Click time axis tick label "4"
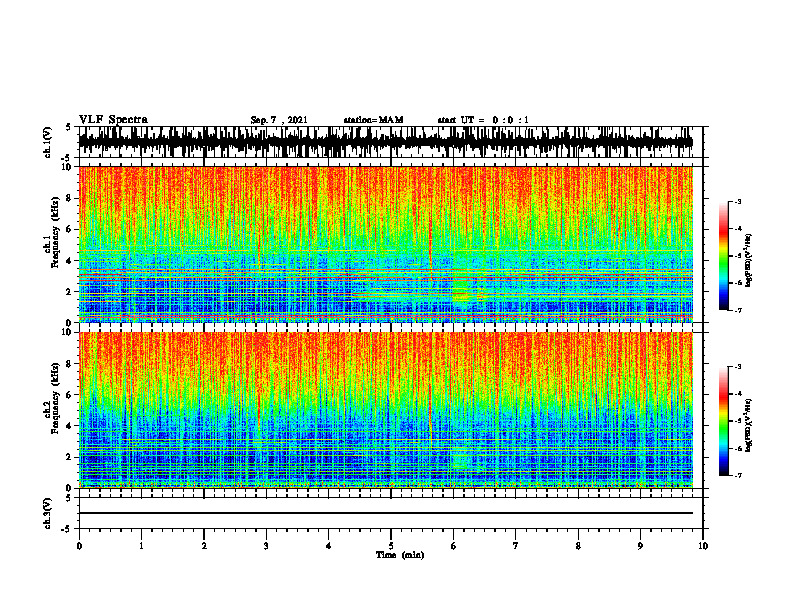Image resolution: width=792 pixels, height=612 pixels. (329, 546)
